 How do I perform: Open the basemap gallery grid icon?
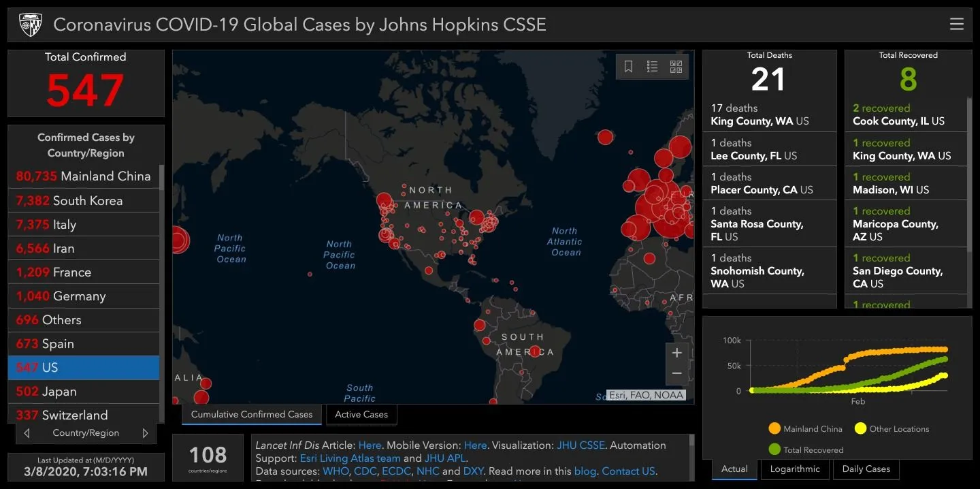676,67
